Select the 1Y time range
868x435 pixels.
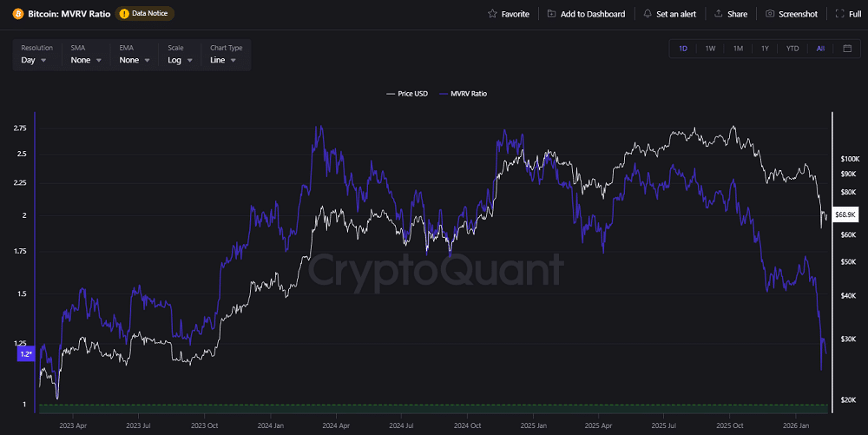pyautogui.click(x=765, y=49)
